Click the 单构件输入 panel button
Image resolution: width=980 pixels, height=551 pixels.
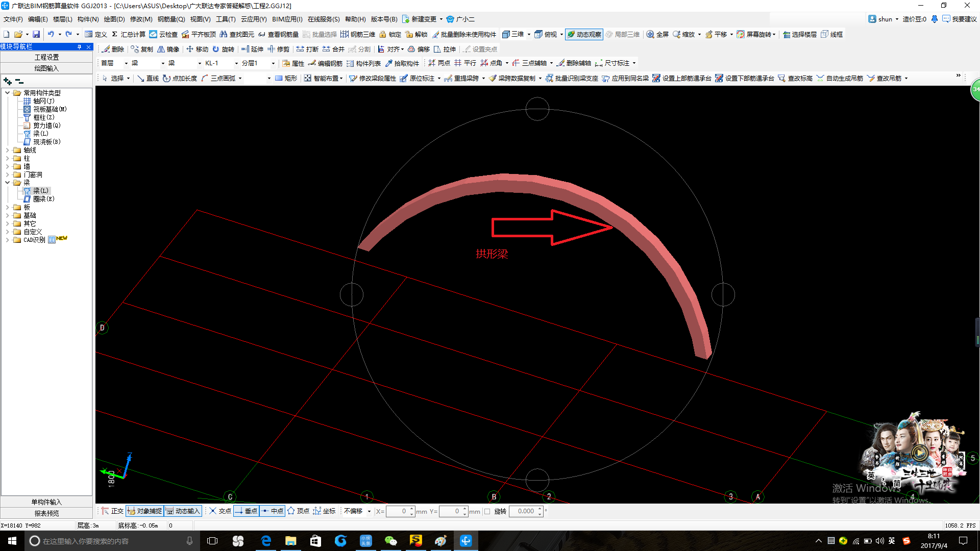click(x=46, y=502)
